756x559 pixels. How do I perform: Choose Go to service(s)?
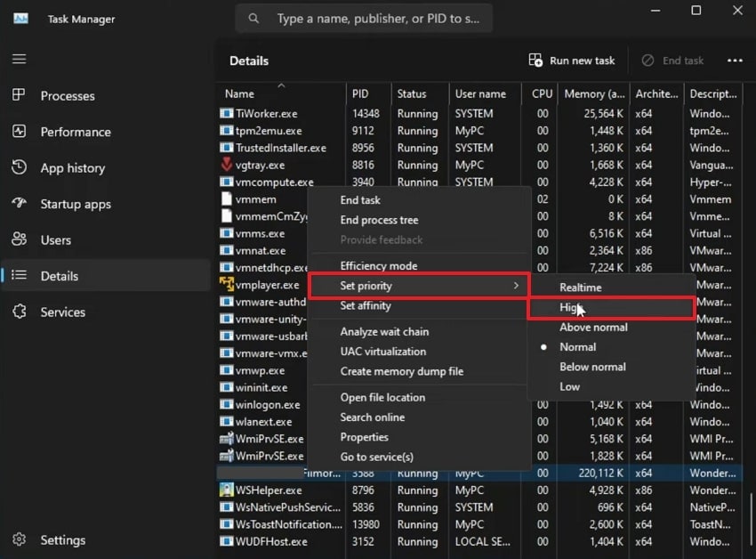click(x=420, y=457)
